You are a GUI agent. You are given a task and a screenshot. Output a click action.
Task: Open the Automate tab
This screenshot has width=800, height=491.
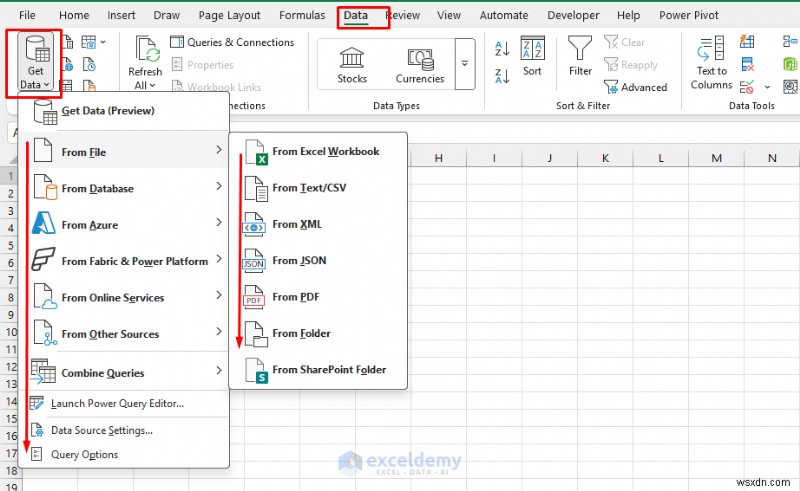point(504,15)
